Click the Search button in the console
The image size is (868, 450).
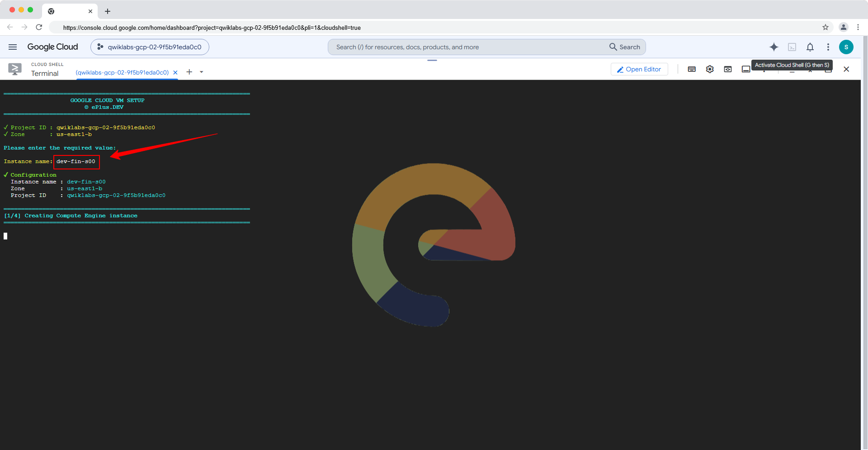pos(625,47)
